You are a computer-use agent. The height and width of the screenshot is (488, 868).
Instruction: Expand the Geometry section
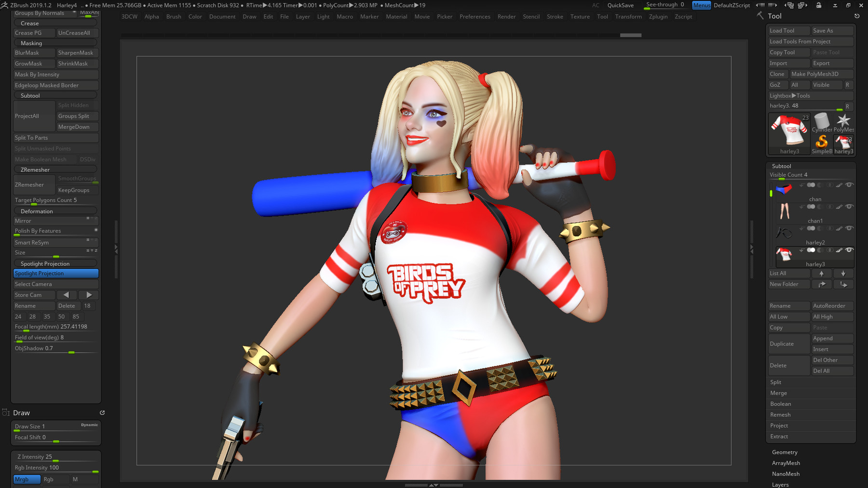(x=785, y=452)
